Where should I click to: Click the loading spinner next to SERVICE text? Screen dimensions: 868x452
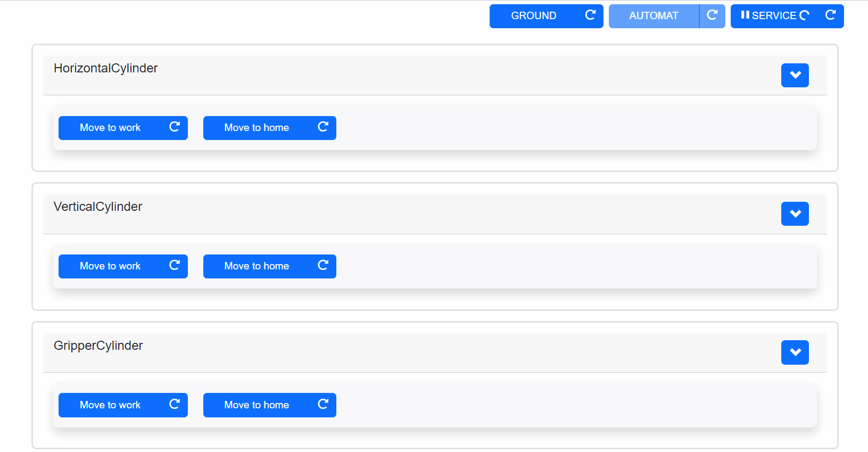click(x=805, y=15)
